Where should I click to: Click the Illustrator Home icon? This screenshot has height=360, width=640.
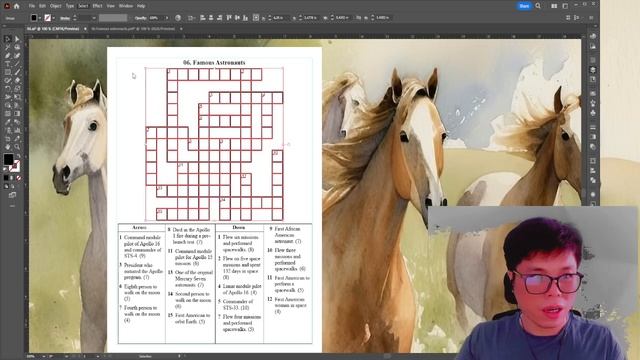pyautogui.click(x=17, y=6)
